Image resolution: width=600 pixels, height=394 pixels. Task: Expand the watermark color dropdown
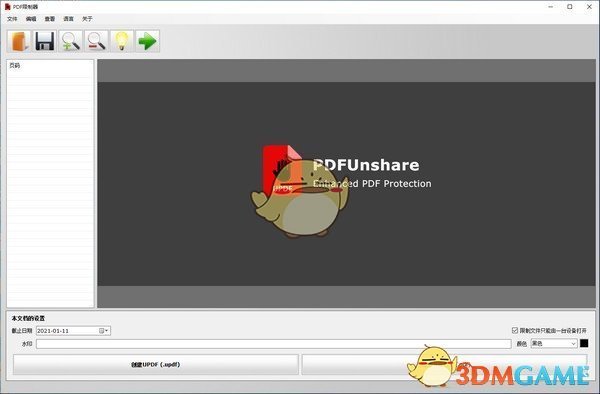[573, 344]
